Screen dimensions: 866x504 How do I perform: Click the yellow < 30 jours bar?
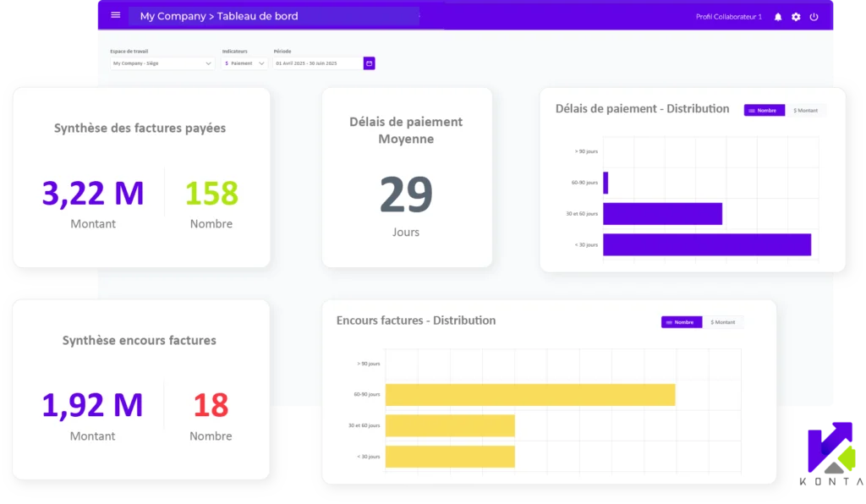coord(450,457)
